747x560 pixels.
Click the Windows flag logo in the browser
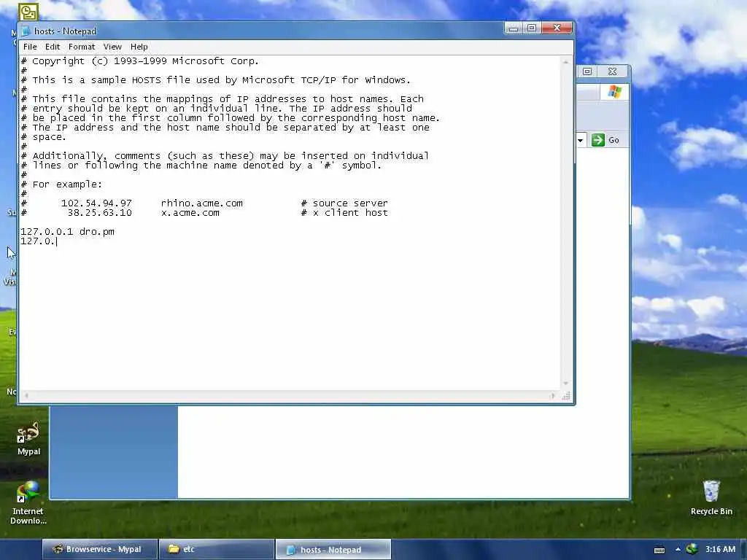pyautogui.click(x=614, y=91)
